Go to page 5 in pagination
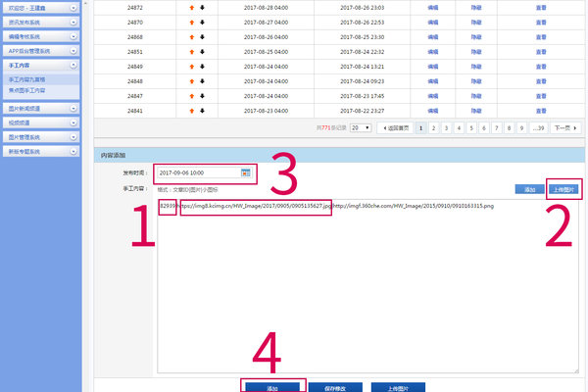 point(470,127)
